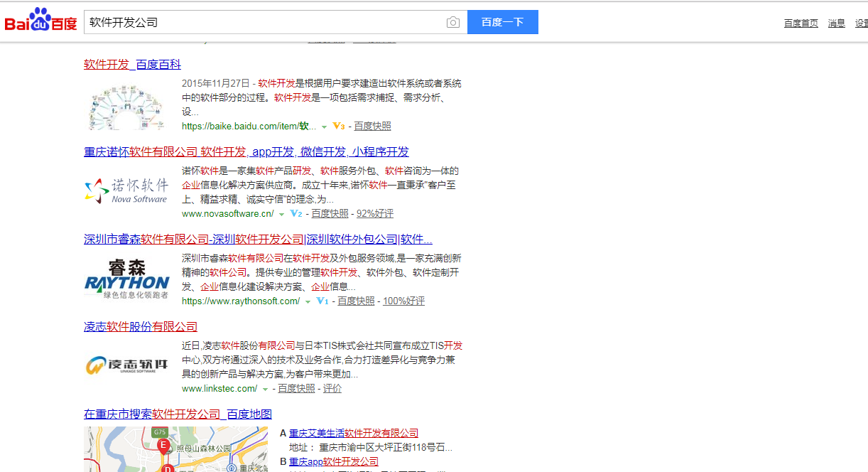Click the www.raythonsoft.com URL text
Viewport: 868px width, 472px height.
(x=241, y=301)
